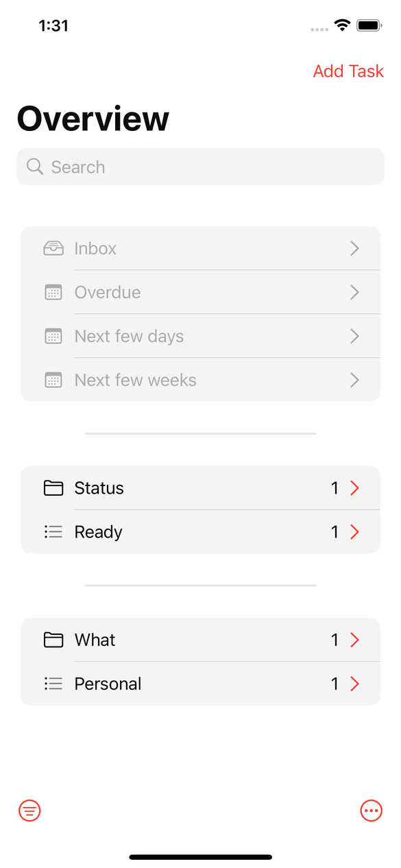
Task: Tap the Ready list icon
Action: click(53, 532)
